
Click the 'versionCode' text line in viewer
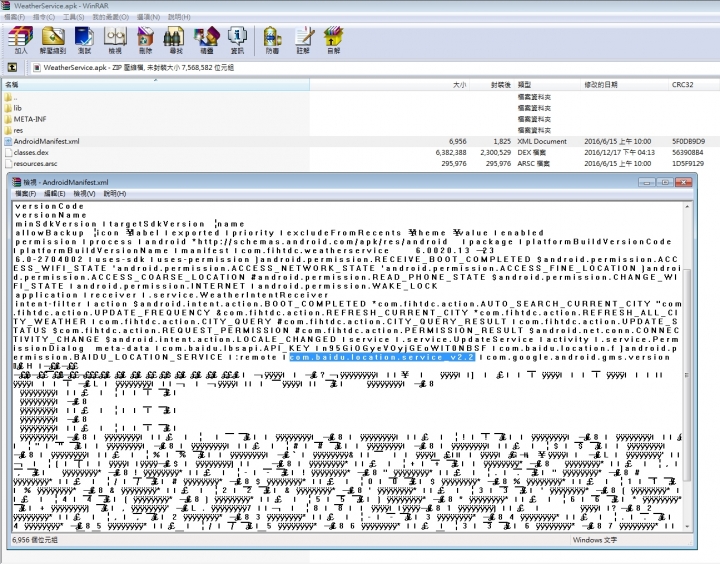[x=50, y=206]
